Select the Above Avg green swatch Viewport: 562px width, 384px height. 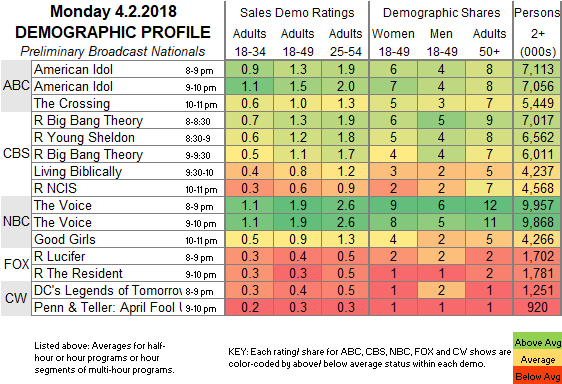[537, 342]
